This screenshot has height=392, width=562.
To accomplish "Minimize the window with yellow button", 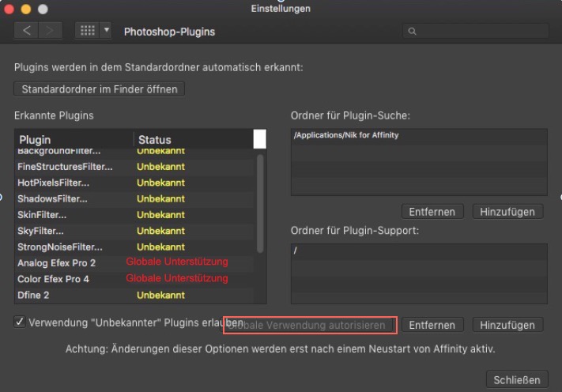I will (x=26, y=9).
